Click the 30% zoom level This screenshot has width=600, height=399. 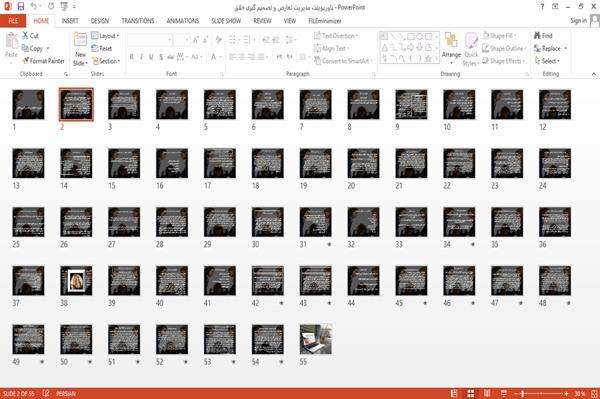(579, 394)
